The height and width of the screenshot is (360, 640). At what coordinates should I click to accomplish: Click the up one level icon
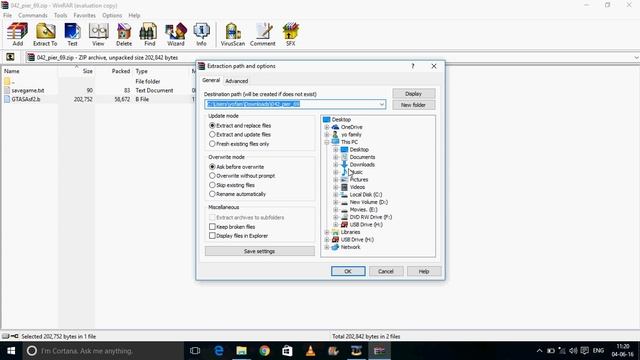10,57
